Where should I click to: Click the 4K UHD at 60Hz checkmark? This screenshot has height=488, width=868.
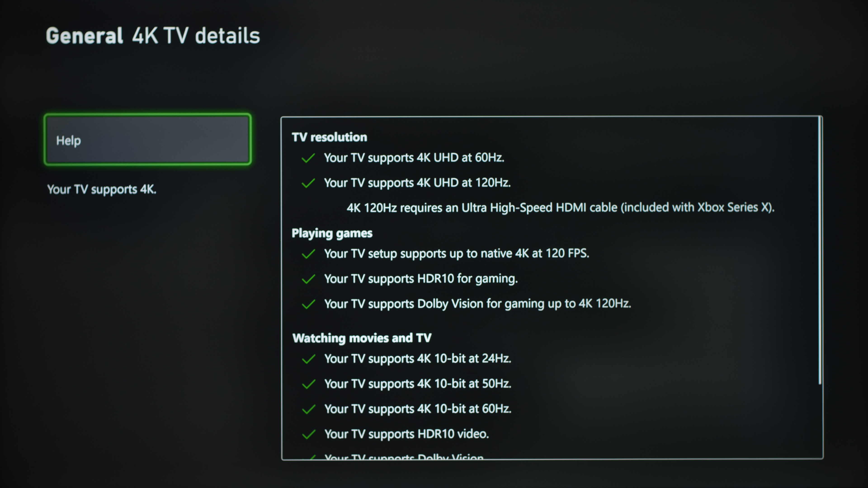point(308,158)
